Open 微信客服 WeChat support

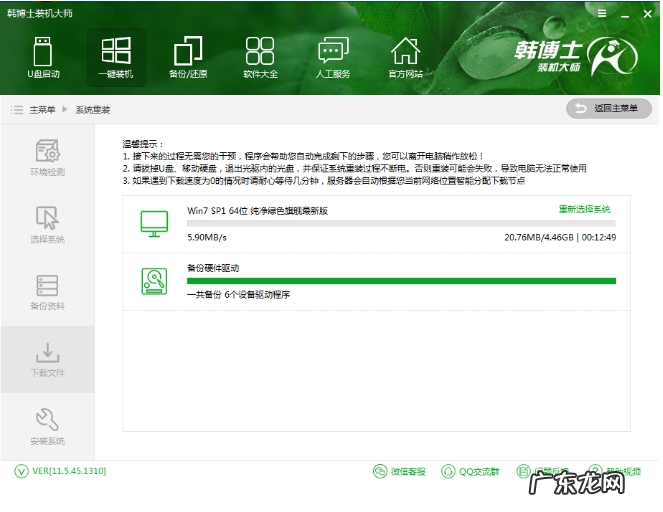399,471
